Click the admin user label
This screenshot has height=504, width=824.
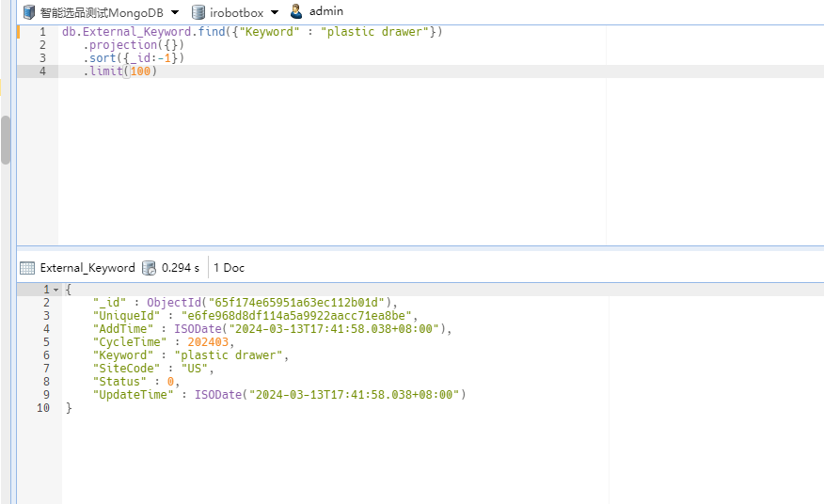point(325,11)
